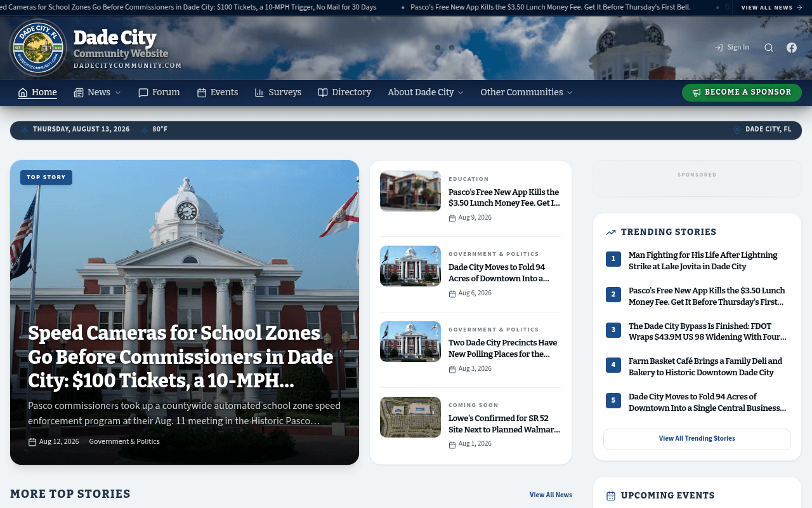Open Dade City Moves to Fold 94 Acres article
Image resolution: width=812 pixels, height=508 pixels.
pyautogui.click(x=499, y=273)
